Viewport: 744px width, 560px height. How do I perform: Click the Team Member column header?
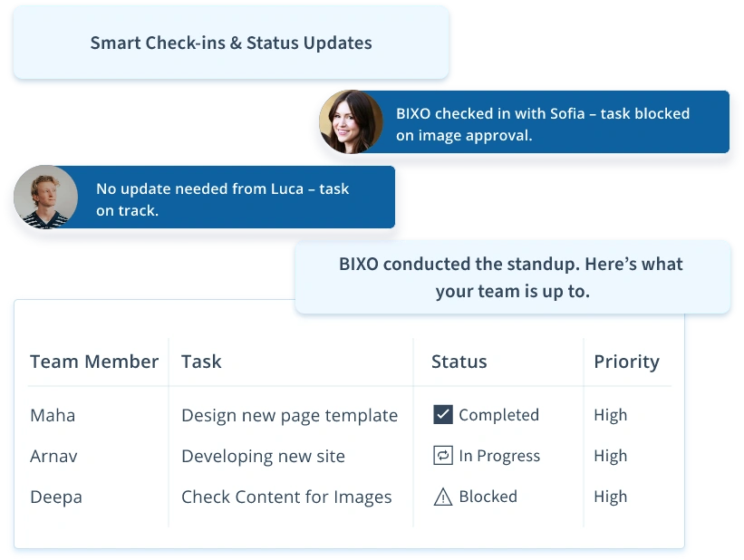click(x=94, y=362)
